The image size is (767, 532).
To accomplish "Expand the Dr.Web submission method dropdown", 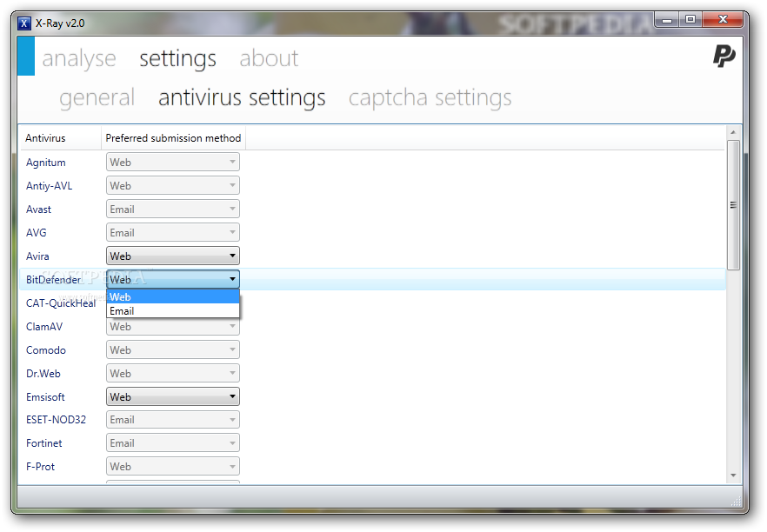I will coord(173,373).
